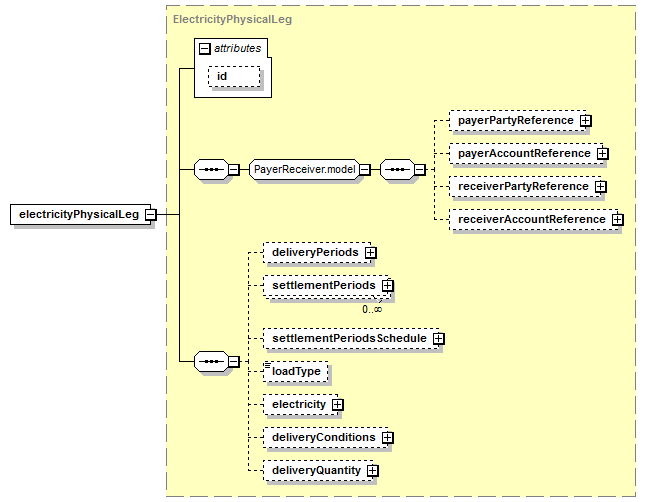Expand settlementPeriodsSchedule plus icon
The width and height of the screenshot is (646, 502).
[439, 339]
